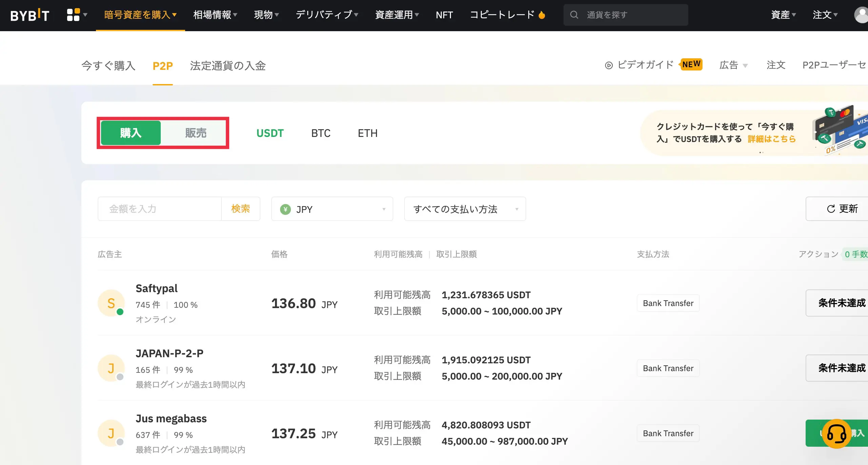Click Saftypal's S avatar
The image size is (868, 465).
coord(111,303)
